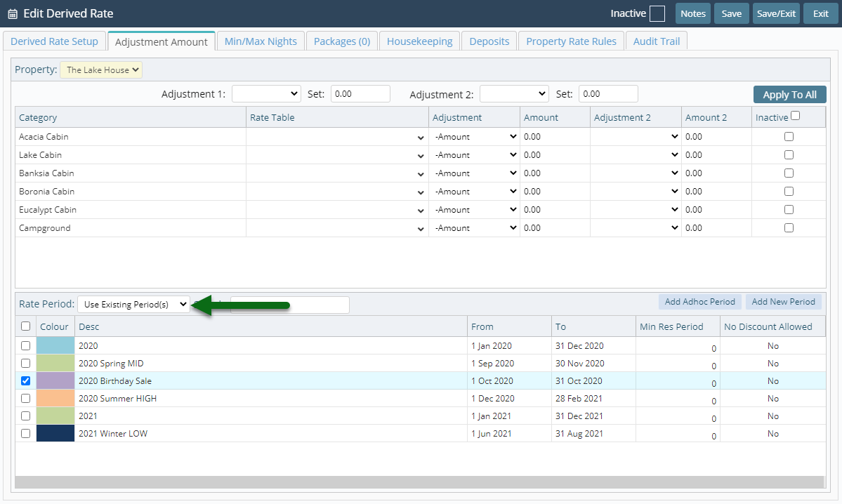Viewport: 842px width, 504px height.
Task: Toggle the select-all rate periods checkbox
Action: (x=25, y=326)
